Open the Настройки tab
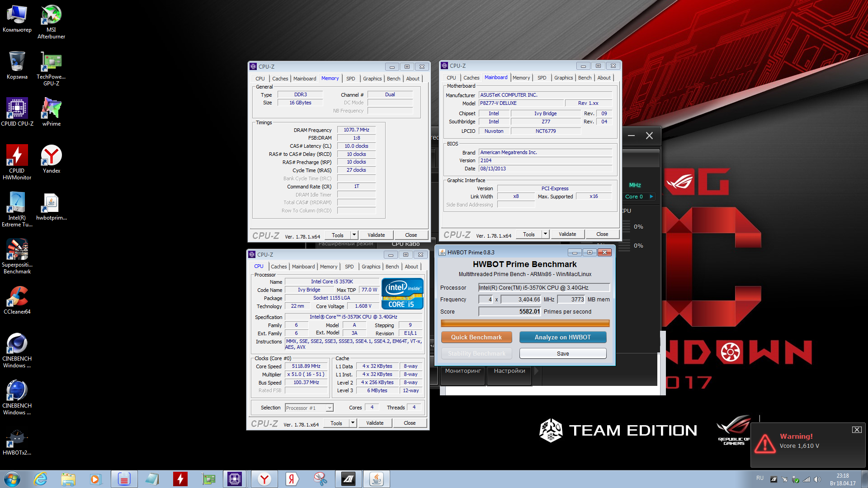Screen dimensions: 868x488 pyautogui.click(x=509, y=371)
